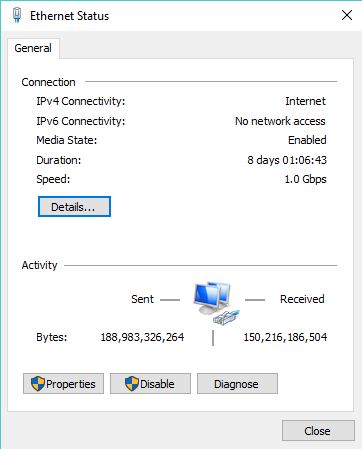
Task: Click the Ethernet adapter icon in title bar
Action: (x=17, y=15)
